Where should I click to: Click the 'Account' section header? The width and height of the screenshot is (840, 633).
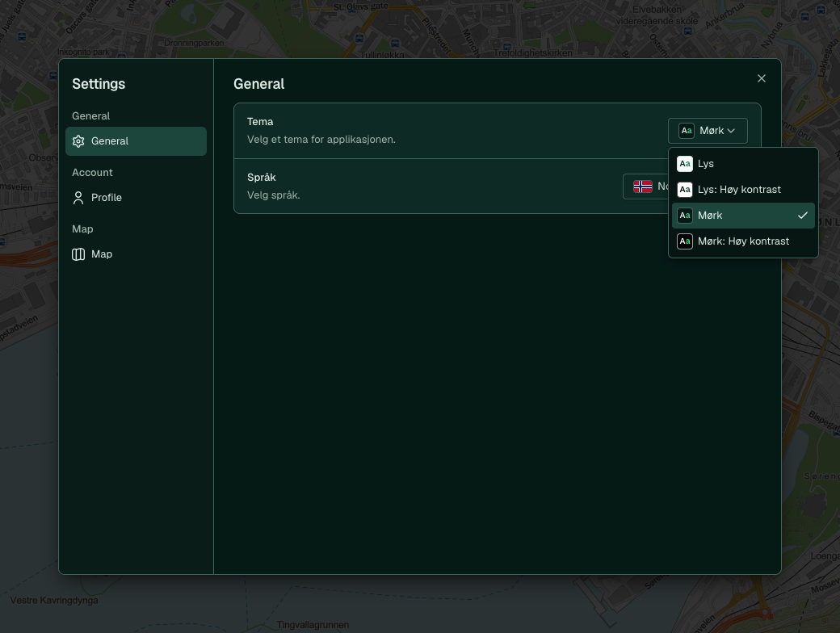coord(92,173)
